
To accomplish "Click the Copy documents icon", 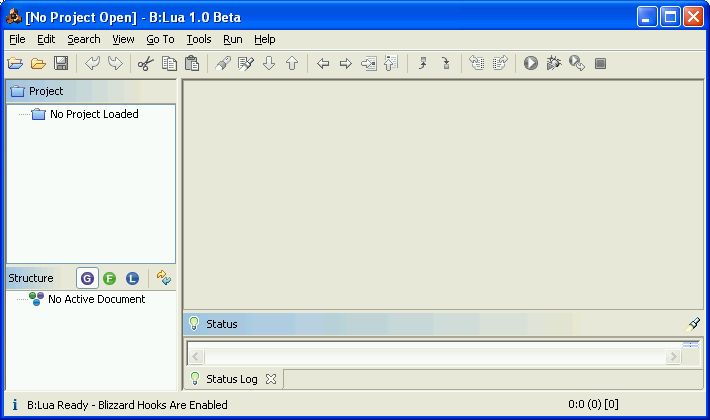I will coord(169,63).
